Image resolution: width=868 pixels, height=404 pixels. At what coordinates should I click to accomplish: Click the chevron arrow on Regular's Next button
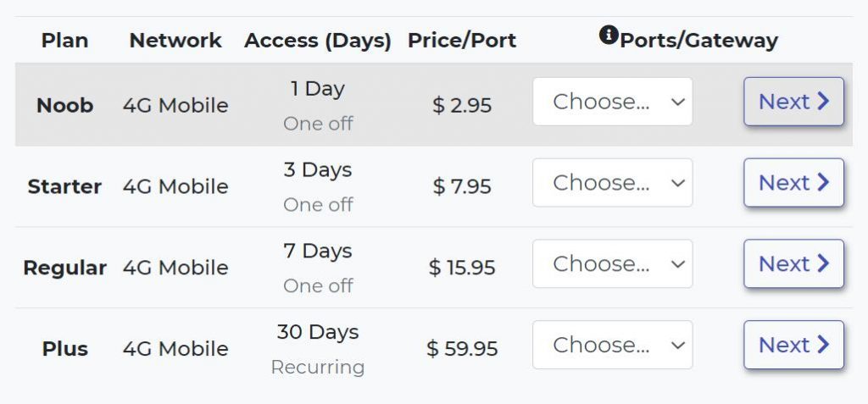823,263
